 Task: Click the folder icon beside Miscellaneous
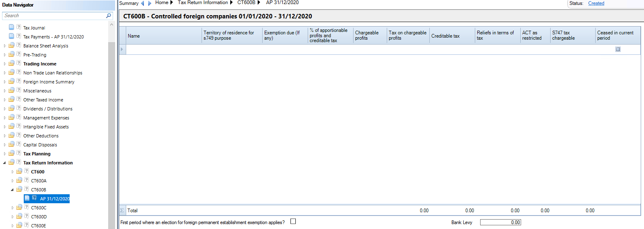tap(11, 90)
